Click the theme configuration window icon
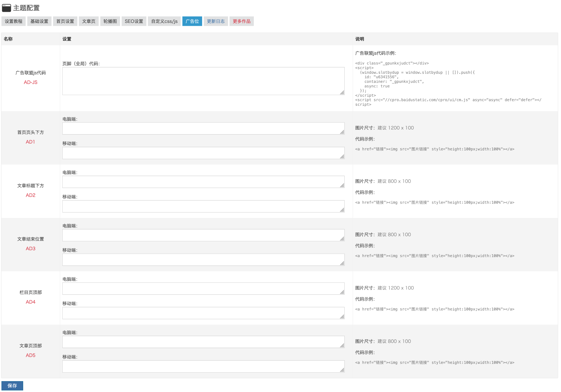Viewport: 561px width, 392px height. [6, 8]
